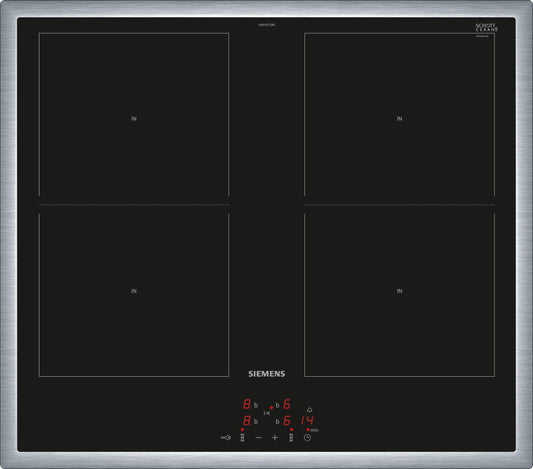Screen dimensions: 533x469
Task: Tap the red 14 timer display
Action: click(x=307, y=420)
